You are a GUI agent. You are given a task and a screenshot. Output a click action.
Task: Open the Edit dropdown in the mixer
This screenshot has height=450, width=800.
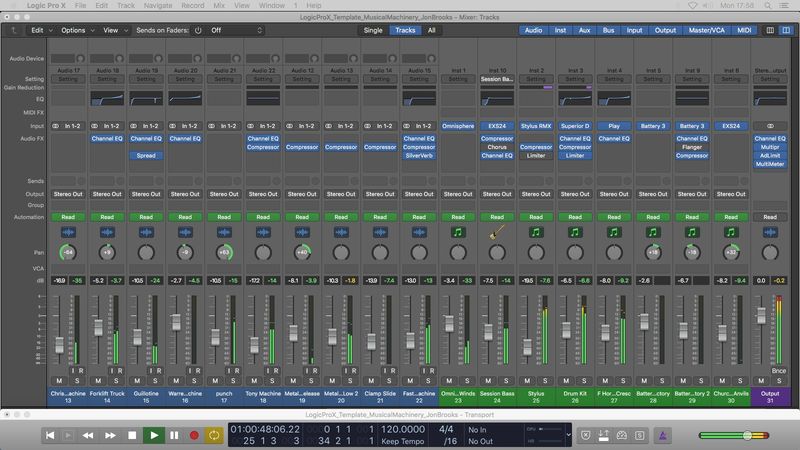[41, 30]
